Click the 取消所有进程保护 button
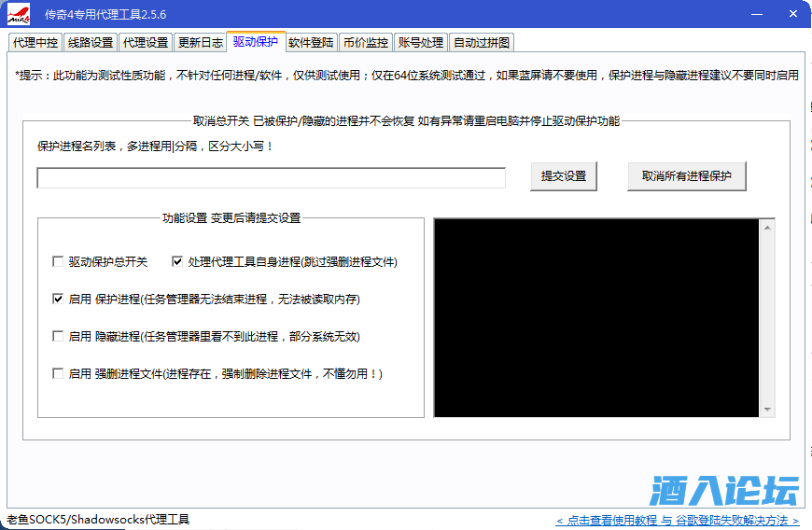 click(x=687, y=176)
